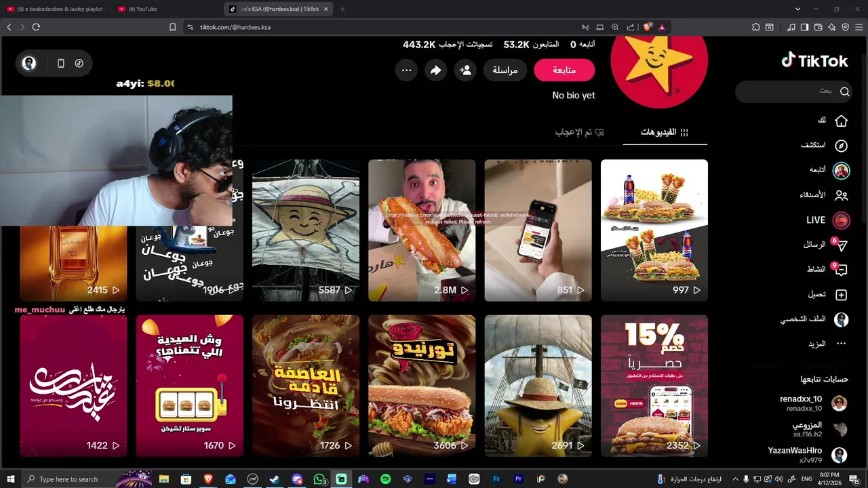Click the browser zoom magnifier icon
The width and height of the screenshot is (868, 488).
[615, 27]
